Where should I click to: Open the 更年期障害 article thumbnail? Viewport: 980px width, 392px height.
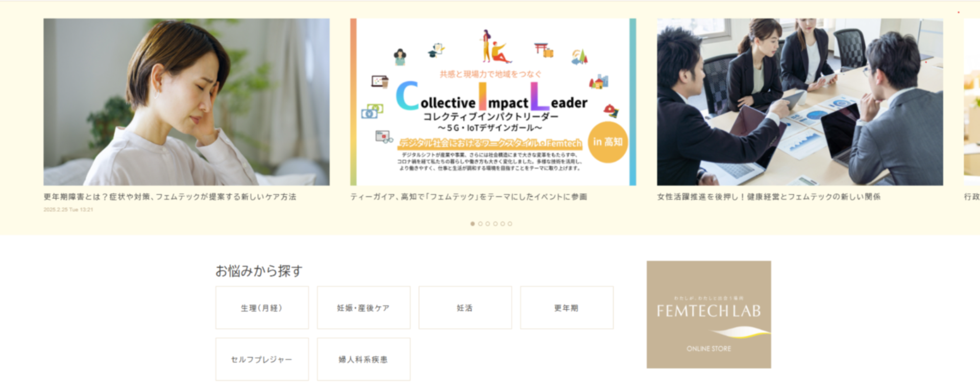coord(186,102)
